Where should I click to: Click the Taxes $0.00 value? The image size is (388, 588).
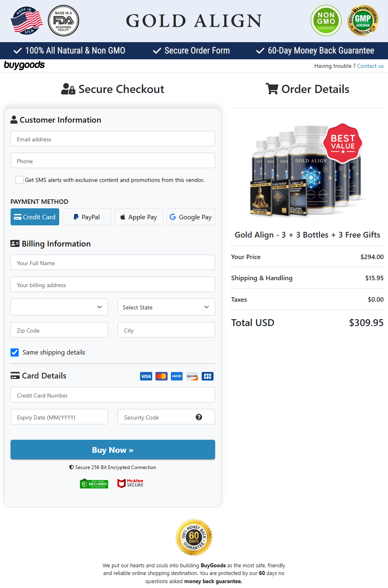(375, 299)
